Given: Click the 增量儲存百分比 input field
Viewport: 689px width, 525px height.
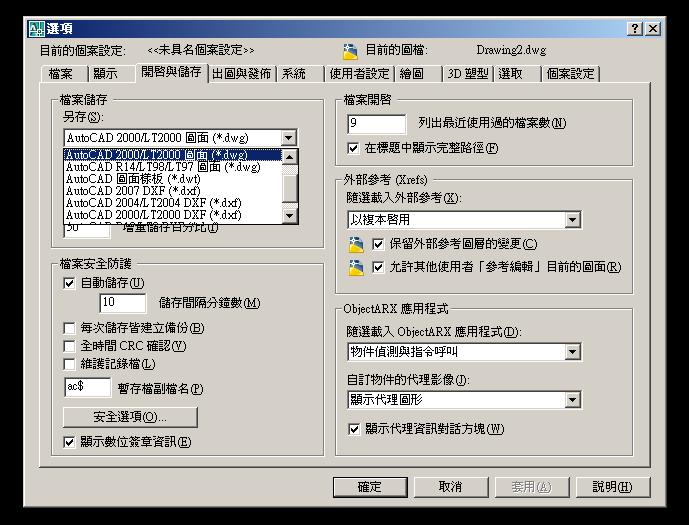Looking at the screenshot, I should pyautogui.click(x=87, y=231).
